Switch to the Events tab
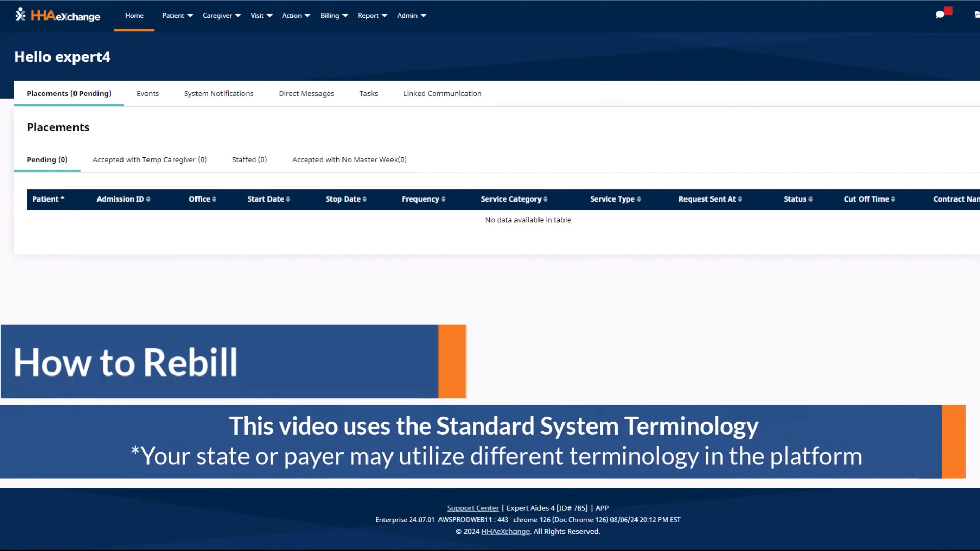Viewport: 980px width, 551px height. [148, 93]
